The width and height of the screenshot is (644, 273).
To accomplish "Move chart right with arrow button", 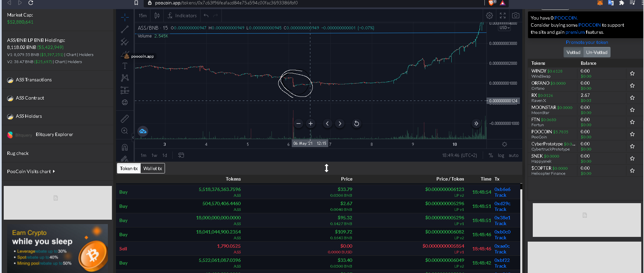I will [340, 124].
